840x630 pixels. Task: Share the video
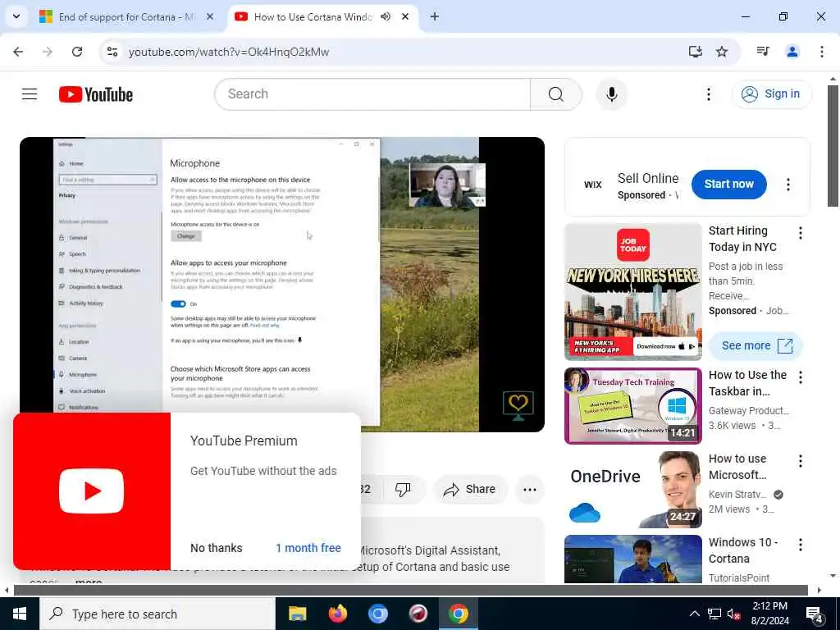[x=470, y=489]
